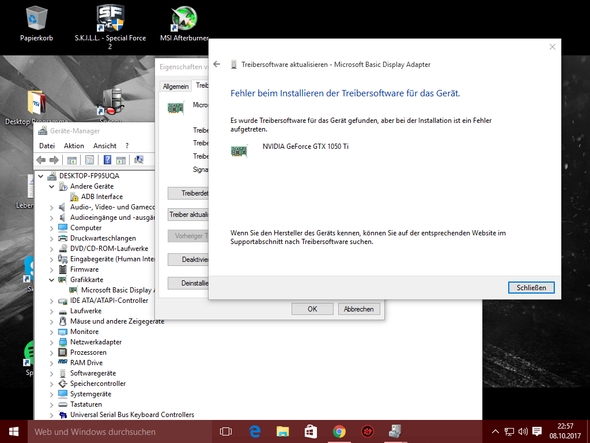The height and width of the screenshot is (443, 590).
Task: Click the NVIDIA GeForce GTX 1050 Ti card icon
Action: point(239,151)
